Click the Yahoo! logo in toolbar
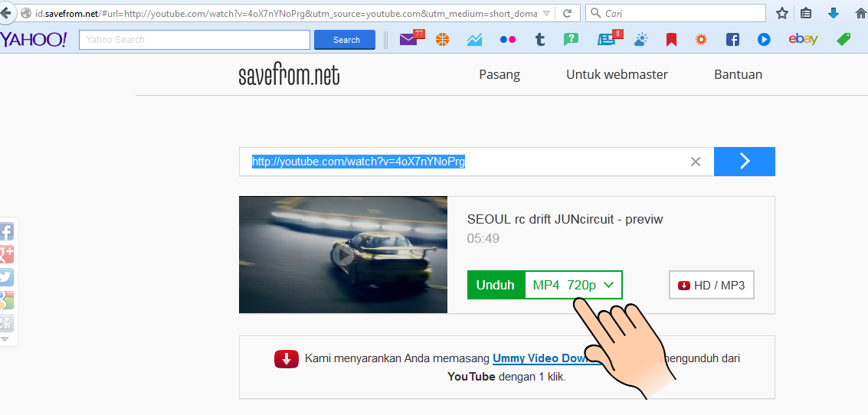This screenshot has width=868, height=415. 33,39
